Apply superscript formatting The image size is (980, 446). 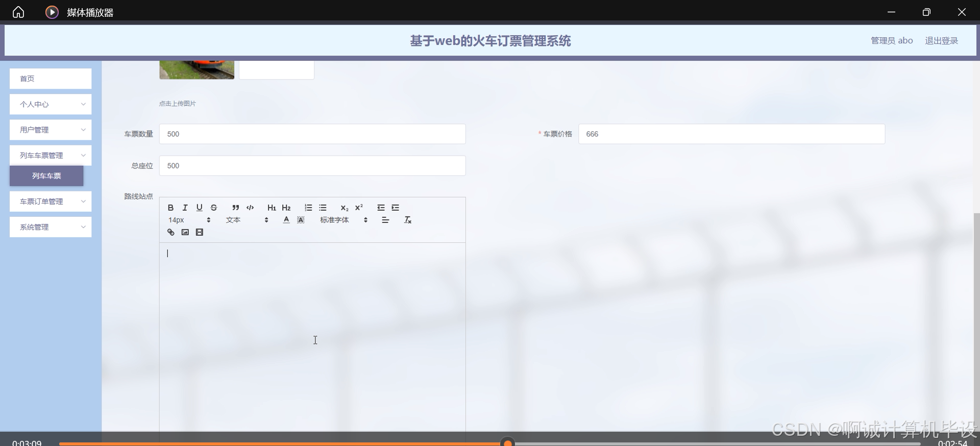tap(359, 208)
